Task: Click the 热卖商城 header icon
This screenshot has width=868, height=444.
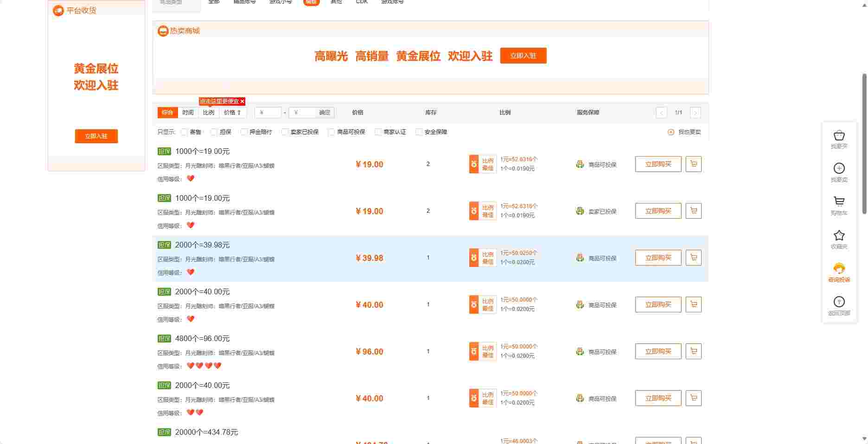Action: click(163, 31)
